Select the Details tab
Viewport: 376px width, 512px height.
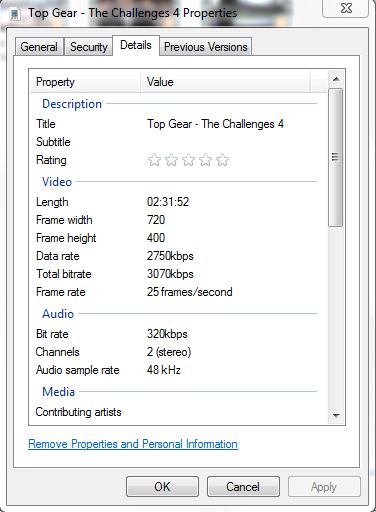pyautogui.click(x=136, y=45)
